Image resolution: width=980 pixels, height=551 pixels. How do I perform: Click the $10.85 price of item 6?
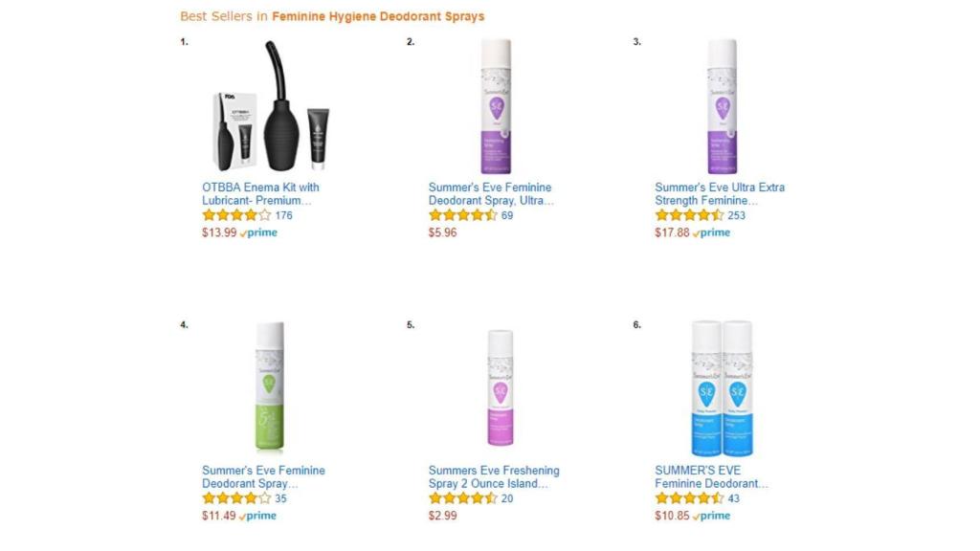(x=672, y=516)
